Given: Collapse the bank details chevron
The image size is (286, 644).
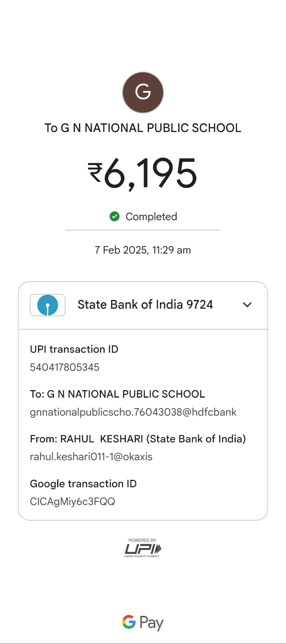Looking at the screenshot, I should (x=247, y=305).
